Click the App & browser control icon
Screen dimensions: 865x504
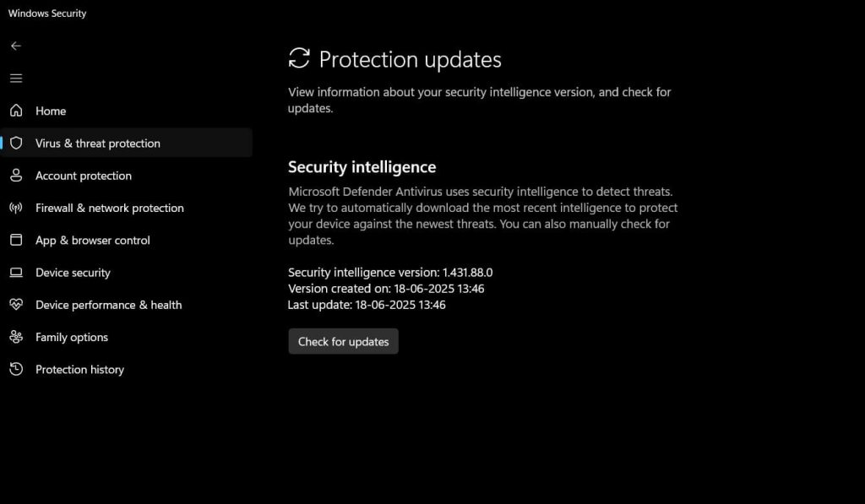click(16, 240)
